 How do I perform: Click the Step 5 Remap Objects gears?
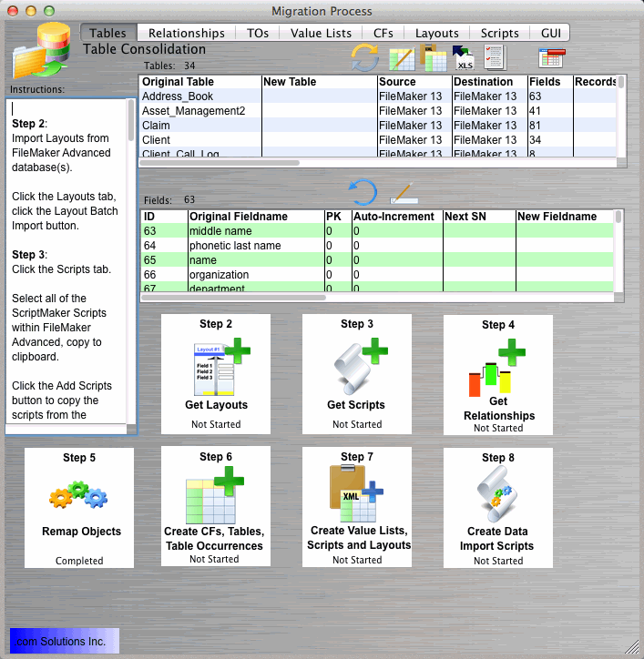pyautogui.click(x=78, y=496)
